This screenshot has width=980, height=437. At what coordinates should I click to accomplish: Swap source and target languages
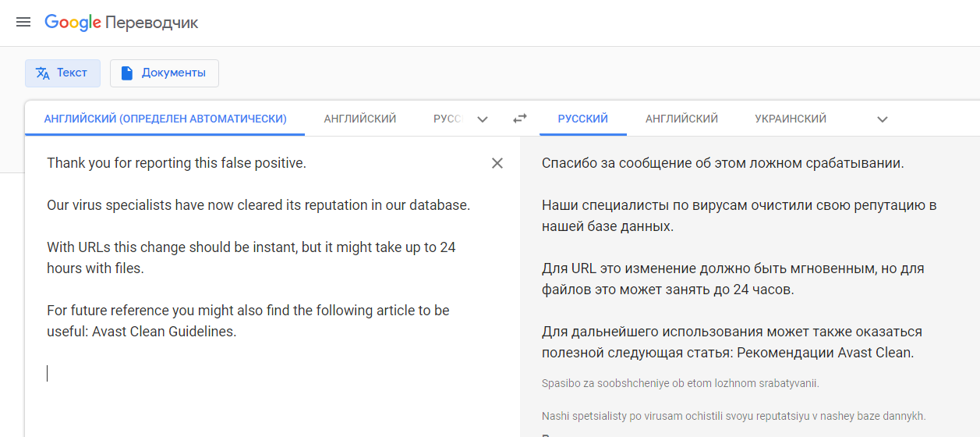point(520,119)
